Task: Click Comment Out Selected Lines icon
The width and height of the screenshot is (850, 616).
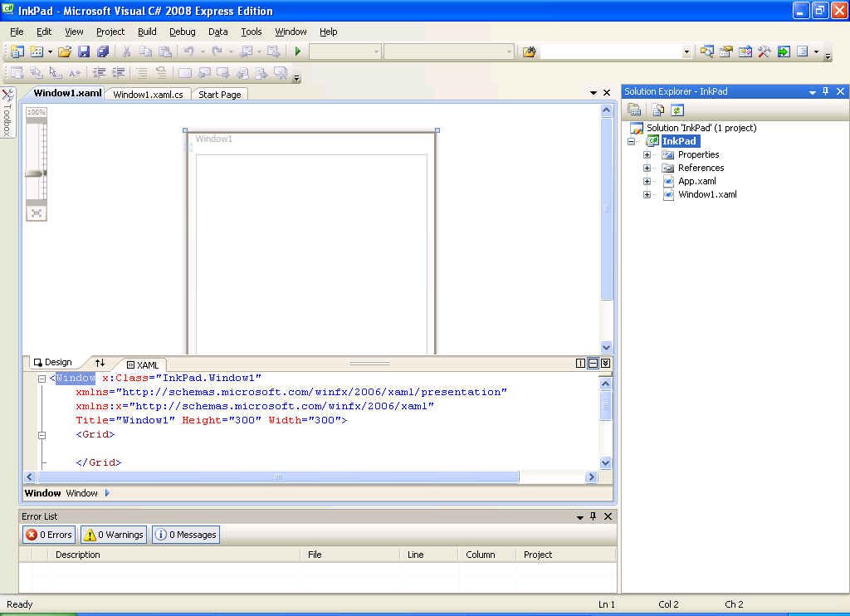Action: (142, 73)
